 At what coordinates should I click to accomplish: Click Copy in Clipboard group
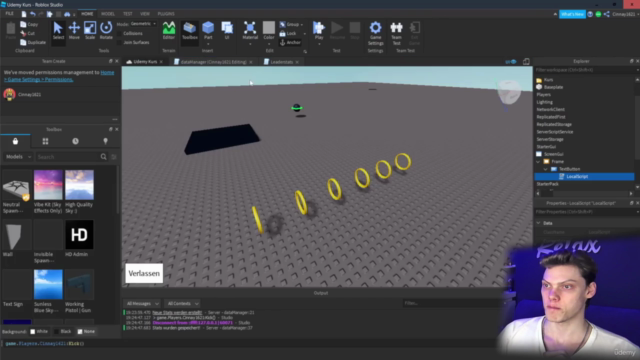click(29, 24)
